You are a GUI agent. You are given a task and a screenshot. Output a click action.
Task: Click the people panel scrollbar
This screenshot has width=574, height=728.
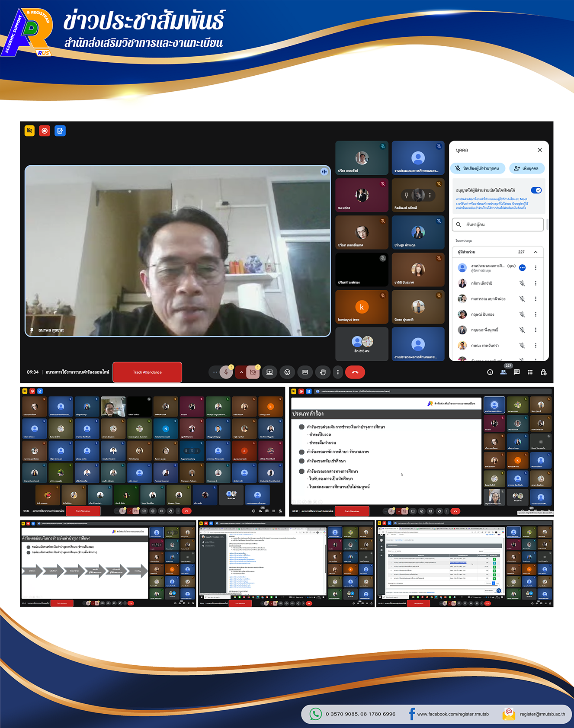[547, 225]
